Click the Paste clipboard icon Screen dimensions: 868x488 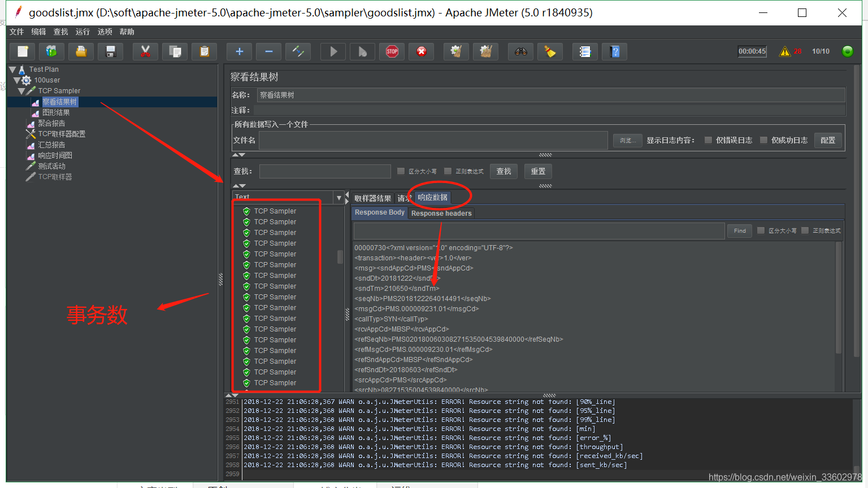tap(204, 51)
